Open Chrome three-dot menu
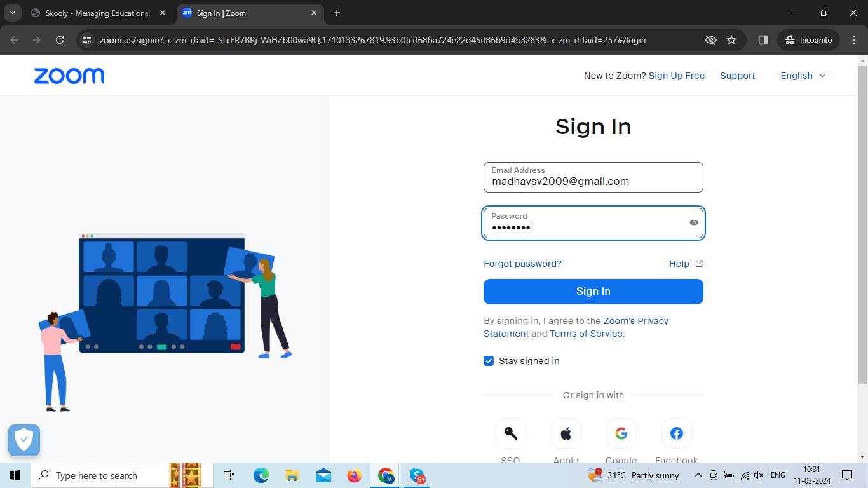This screenshot has height=488, width=868. 854,40
